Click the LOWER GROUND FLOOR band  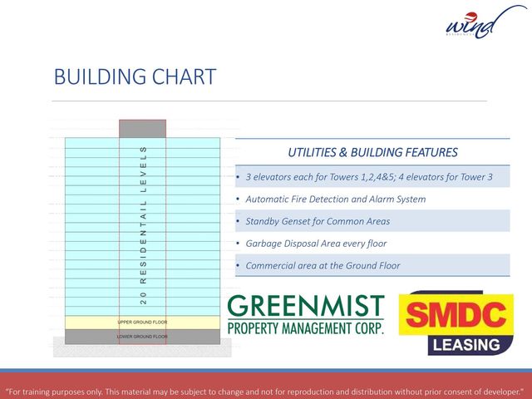[x=142, y=337]
